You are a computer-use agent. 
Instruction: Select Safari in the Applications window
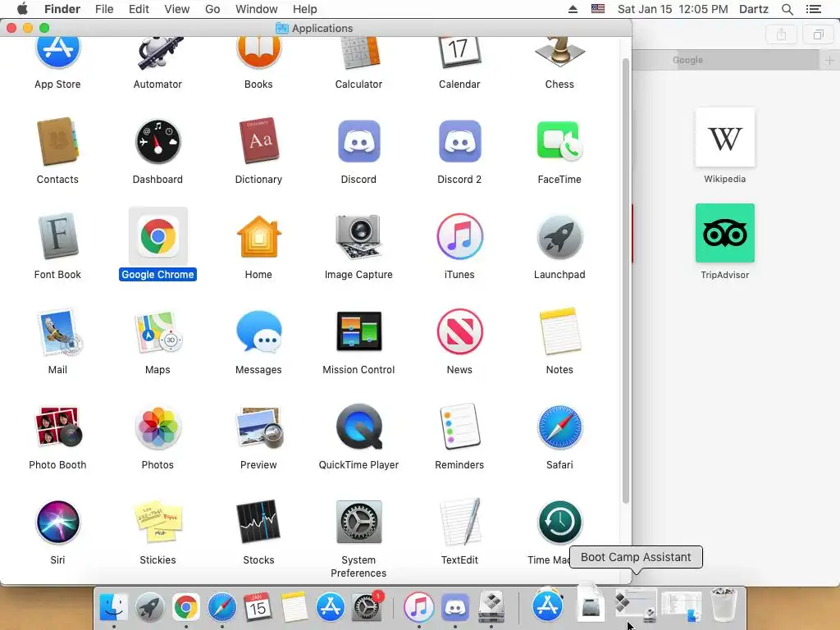click(x=559, y=427)
